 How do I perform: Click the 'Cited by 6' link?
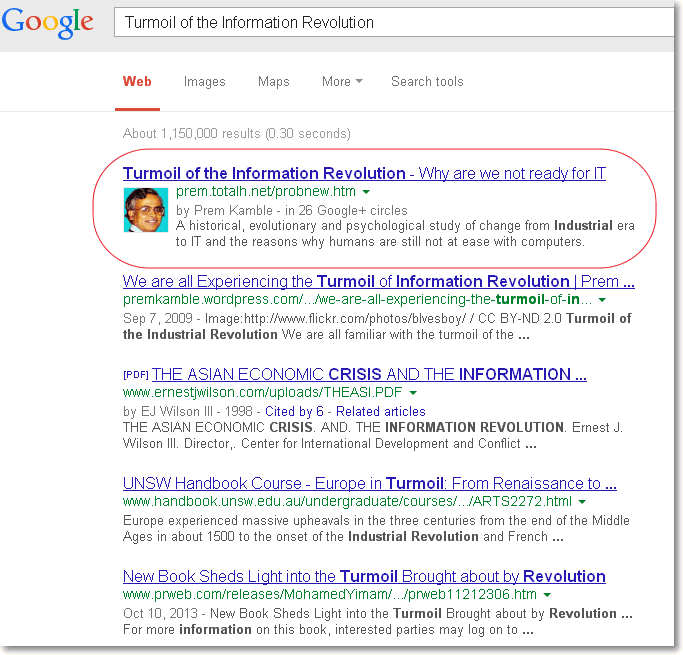pyautogui.click(x=294, y=411)
